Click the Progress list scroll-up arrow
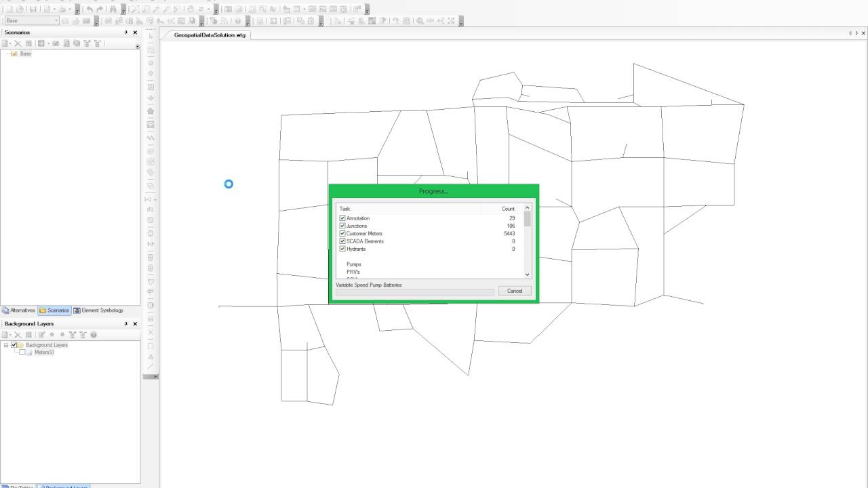This screenshot has height=488, width=868. (528, 208)
